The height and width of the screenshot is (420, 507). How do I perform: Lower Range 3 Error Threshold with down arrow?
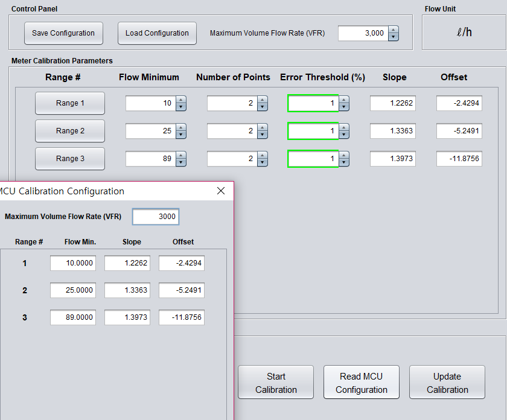click(x=344, y=162)
